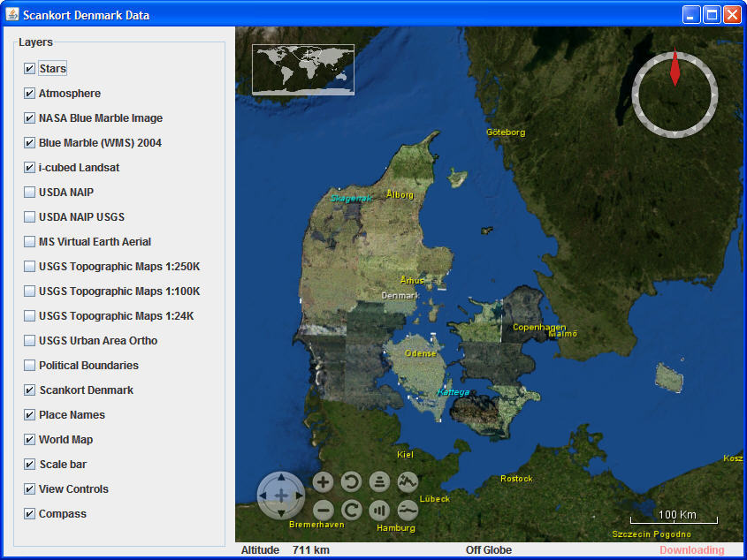Click the pitch up terrain icon
Image resolution: width=747 pixels, height=560 pixels.
coord(408,481)
